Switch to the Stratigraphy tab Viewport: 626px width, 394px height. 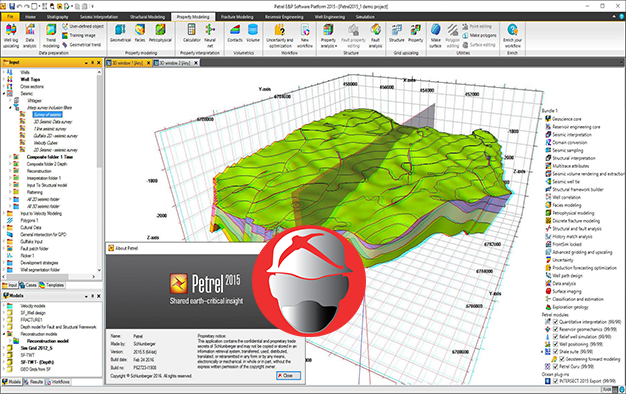(57, 17)
